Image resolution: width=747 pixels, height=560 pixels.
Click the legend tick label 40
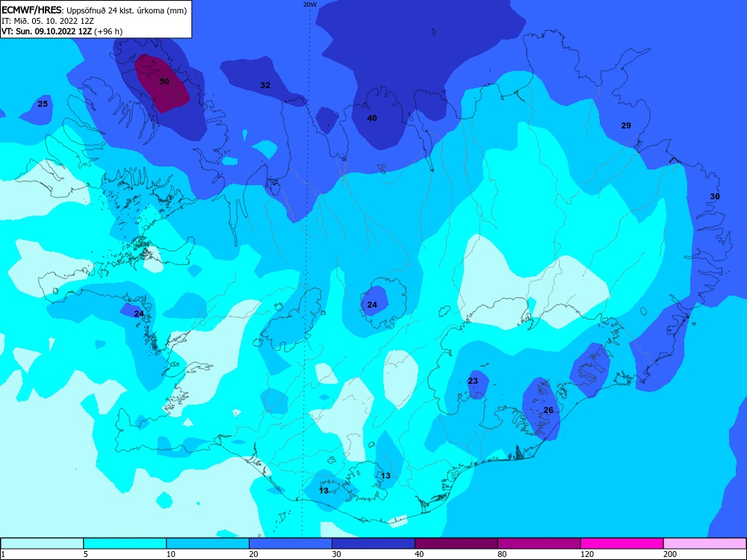pyautogui.click(x=420, y=554)
